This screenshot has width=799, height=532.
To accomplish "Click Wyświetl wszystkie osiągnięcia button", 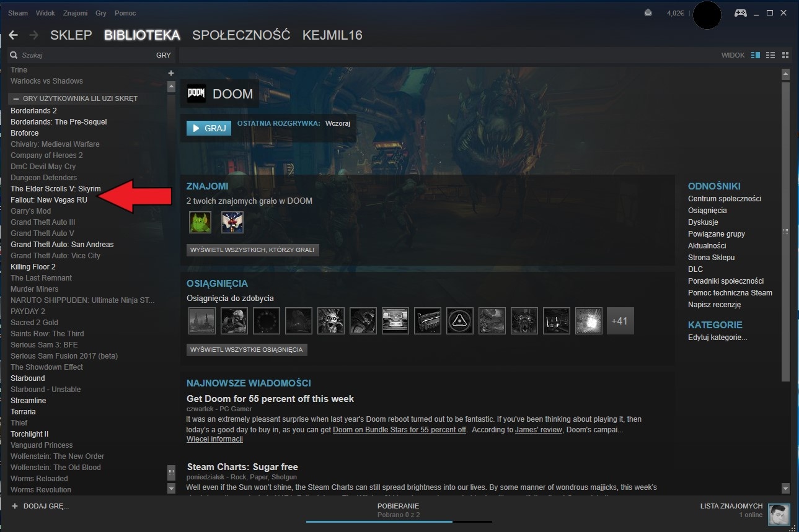I will tap(247, 350).
